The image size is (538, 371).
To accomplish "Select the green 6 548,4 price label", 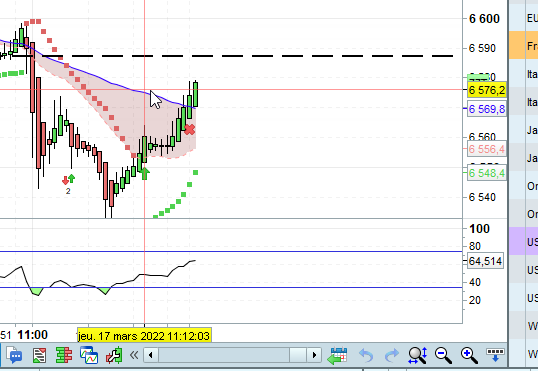I will pos(487,173).
